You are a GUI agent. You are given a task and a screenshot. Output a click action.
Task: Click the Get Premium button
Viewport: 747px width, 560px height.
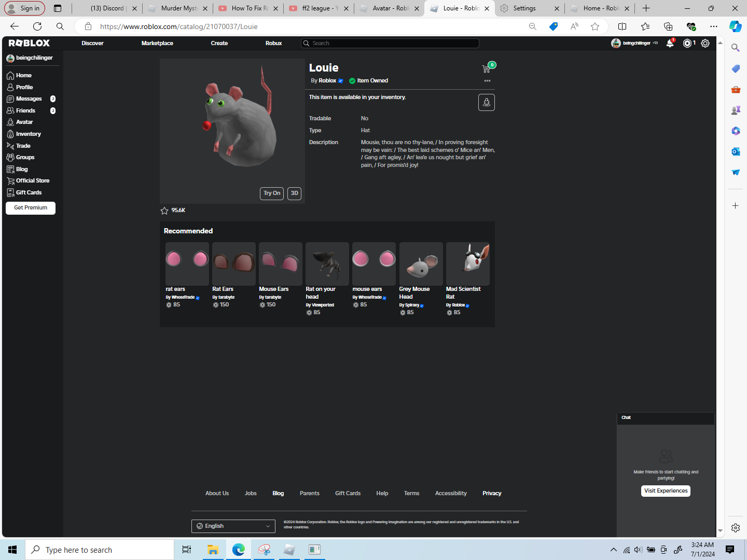coord(31,208)
